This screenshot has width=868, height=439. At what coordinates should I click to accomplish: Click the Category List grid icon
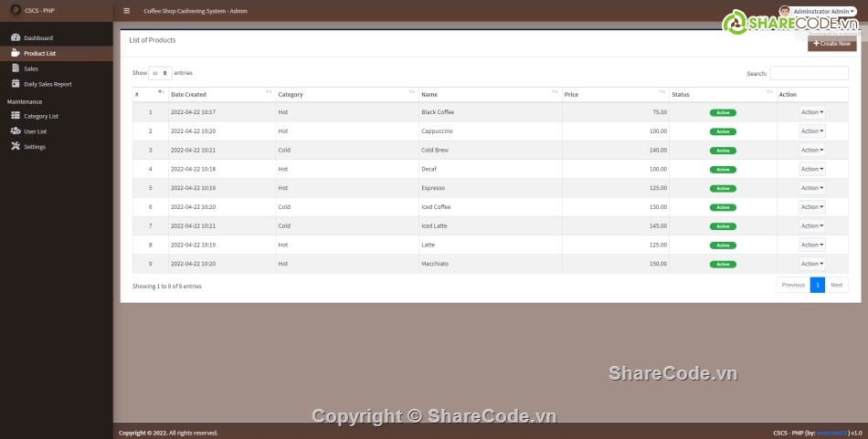16,116
